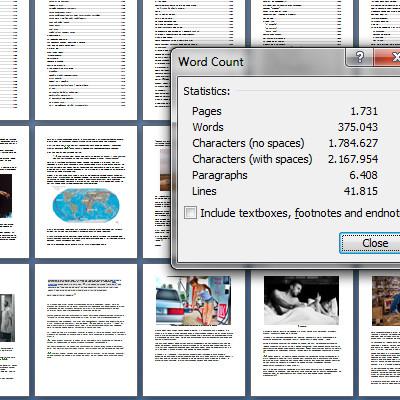This screenshot has height=400, width=400.
Task: Click the Lines value 41.815
Action: pyautogui.click(x=361, y=191)
